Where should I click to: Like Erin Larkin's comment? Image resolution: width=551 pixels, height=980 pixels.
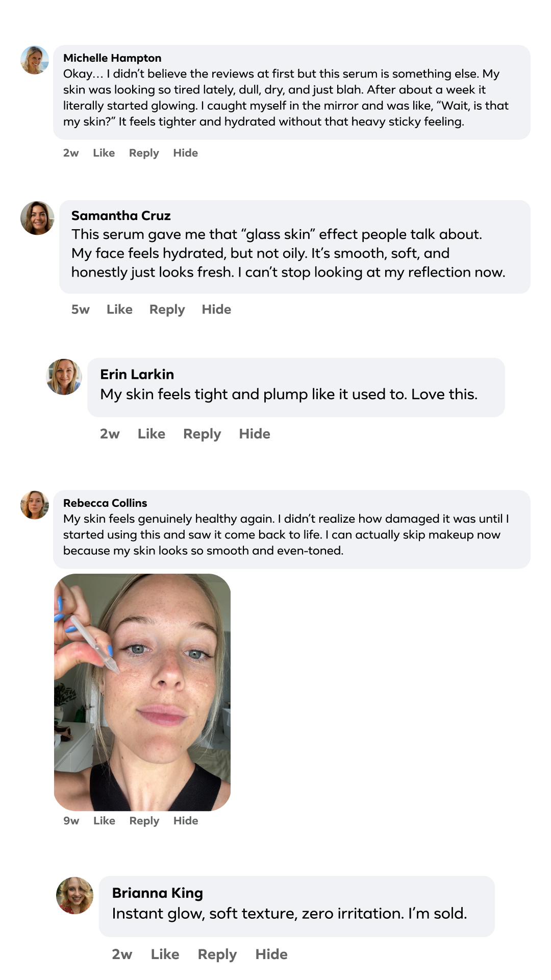(x=152, y=434)
